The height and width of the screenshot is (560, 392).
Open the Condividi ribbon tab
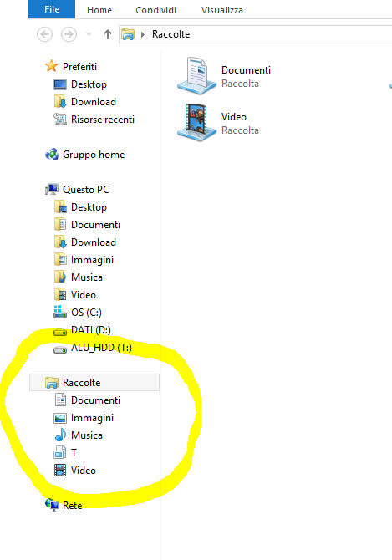(155, 10)
